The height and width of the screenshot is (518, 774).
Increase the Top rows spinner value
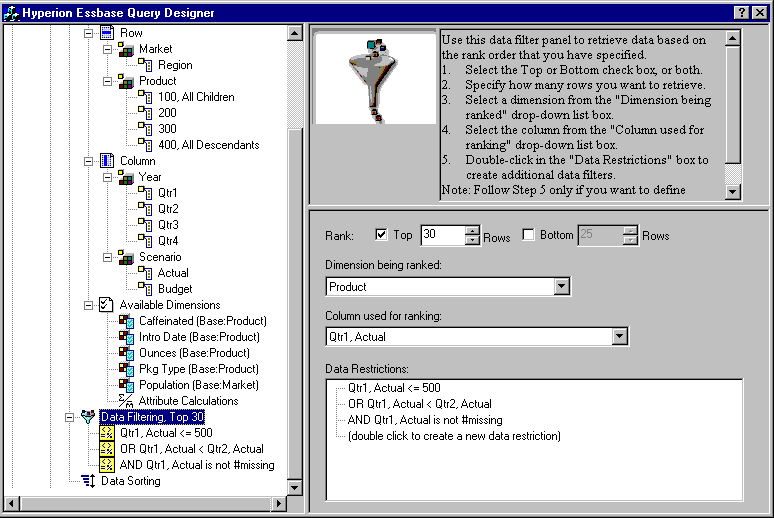click(x=473, y=230)
